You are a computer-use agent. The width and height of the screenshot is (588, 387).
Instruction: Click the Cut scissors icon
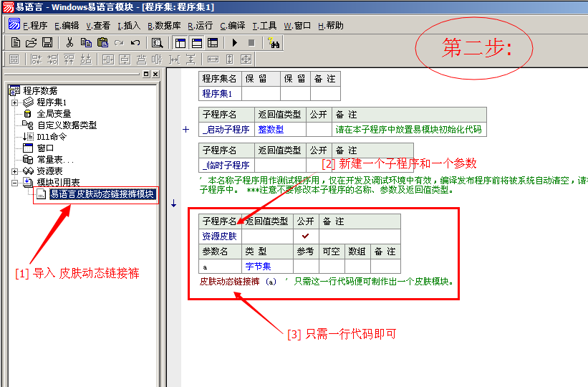click(x=69, y=43)
